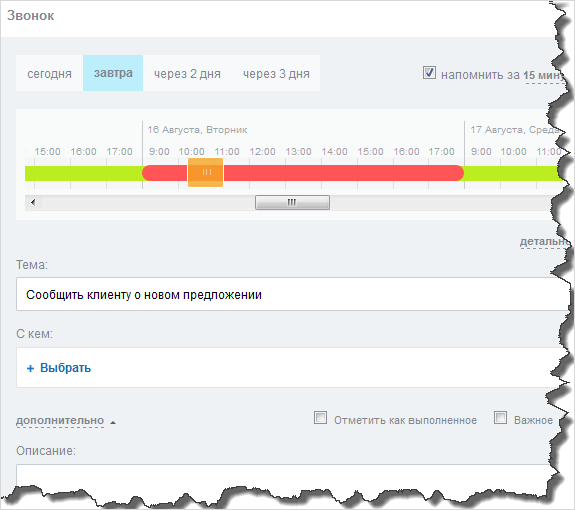Switch to через 3 дня tab

tap(276, 73)
